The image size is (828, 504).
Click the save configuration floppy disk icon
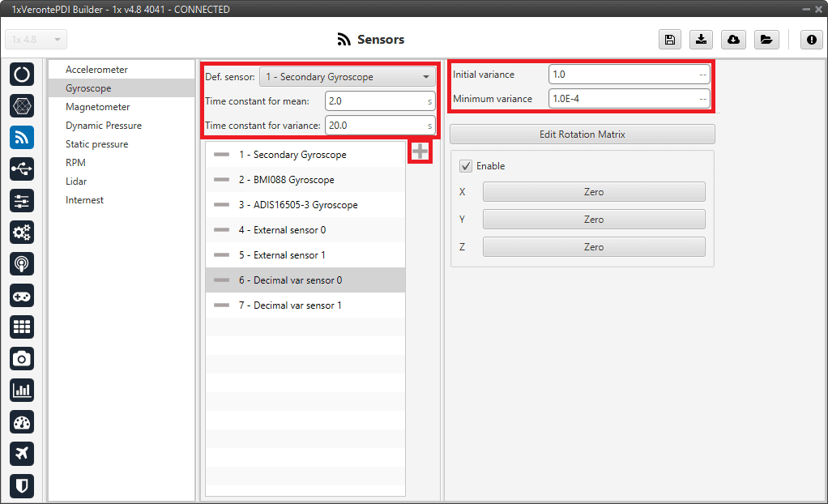[669, 40]
